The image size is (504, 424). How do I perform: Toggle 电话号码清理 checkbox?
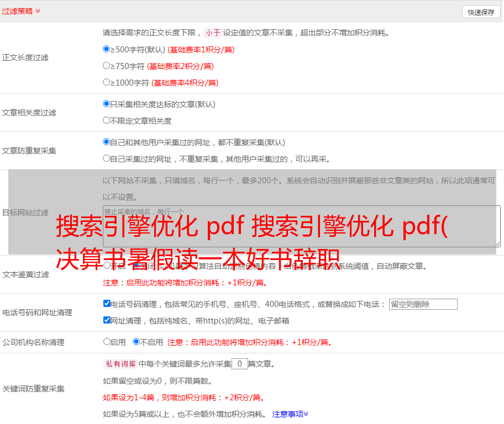point(107,304)
